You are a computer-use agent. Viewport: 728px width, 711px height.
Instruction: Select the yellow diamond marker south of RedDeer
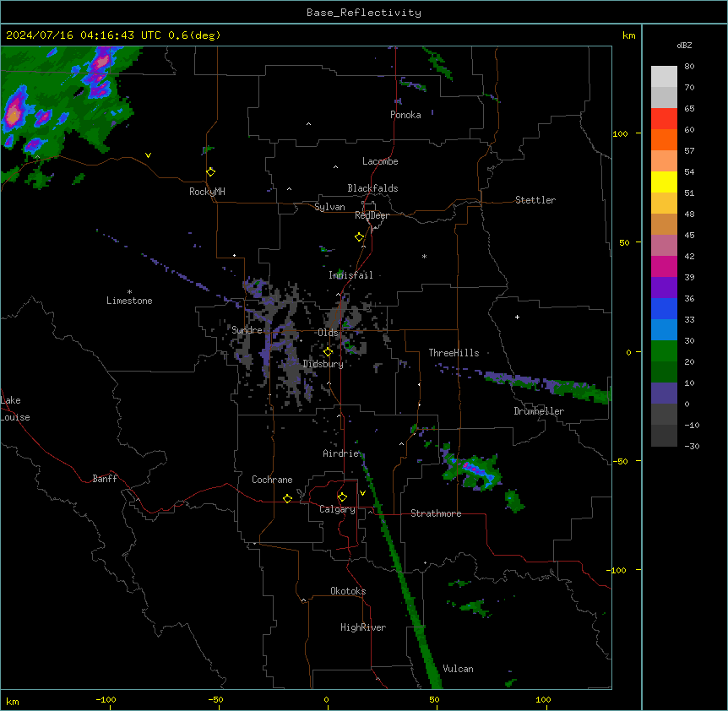(x=359, y=237)
